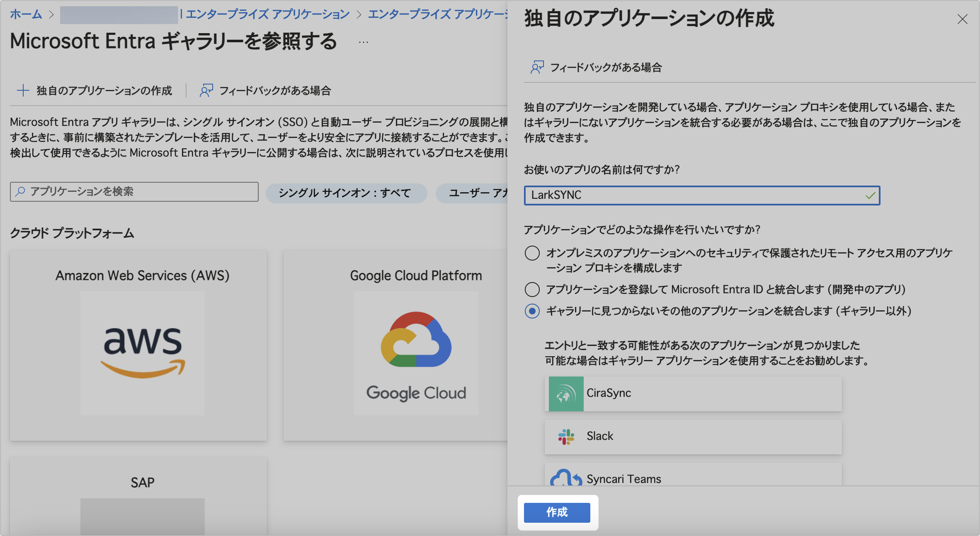Choose the Slack suggested application icon
Screen dimensions: 980x536
click(565, 436)
